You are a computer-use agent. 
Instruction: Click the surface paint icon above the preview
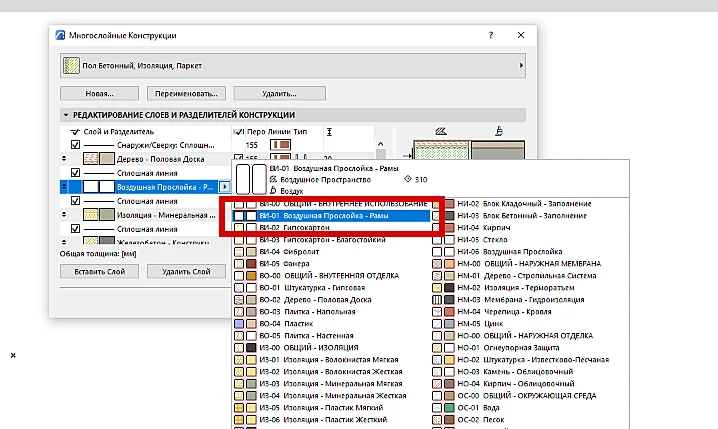pos(499,131)
